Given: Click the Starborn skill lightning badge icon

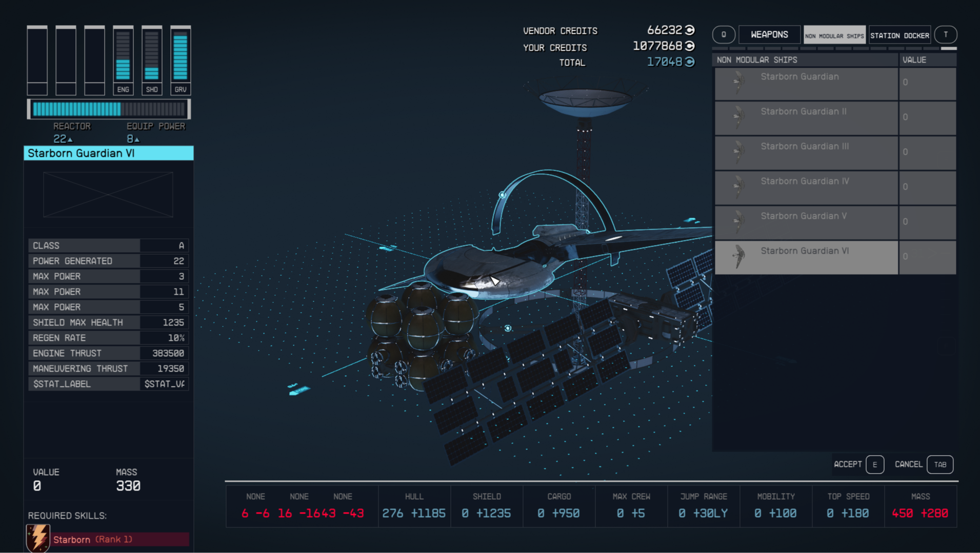Looking at the screenshot, I should click(x=38, y=538).
